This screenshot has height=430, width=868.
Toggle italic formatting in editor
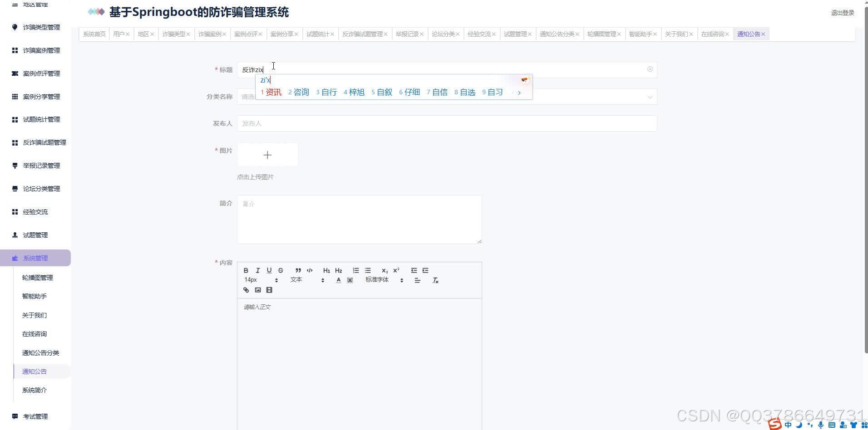[x=257, y=270]
